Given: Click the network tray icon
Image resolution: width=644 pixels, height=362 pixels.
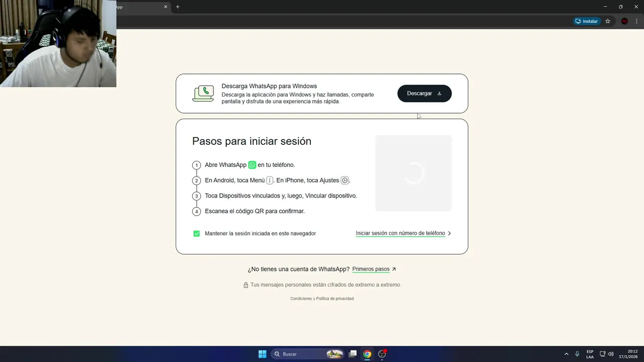Looking at the screenshot, I should [x=602, y=354].
